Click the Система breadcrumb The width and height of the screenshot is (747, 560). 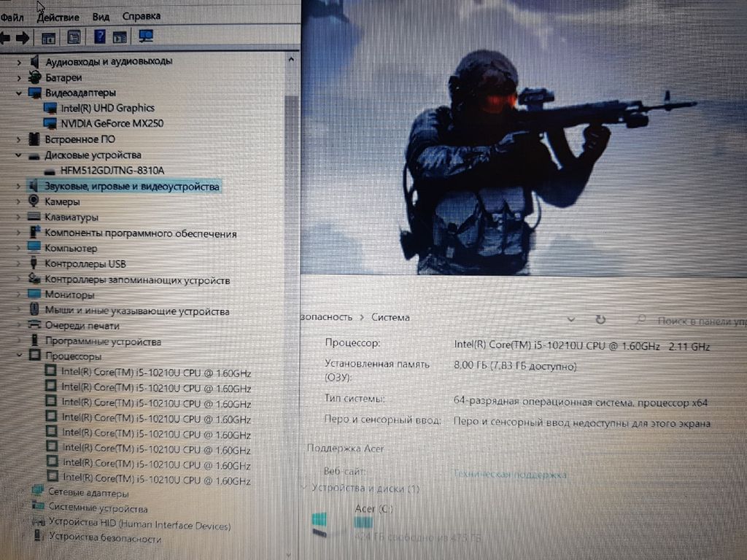tap(390, 318)
